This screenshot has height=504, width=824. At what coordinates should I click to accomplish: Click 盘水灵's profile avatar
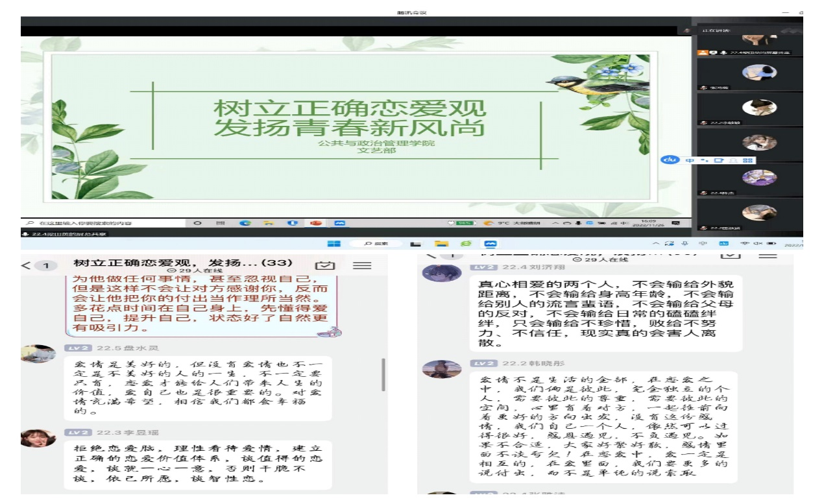(x=38, y=354)
